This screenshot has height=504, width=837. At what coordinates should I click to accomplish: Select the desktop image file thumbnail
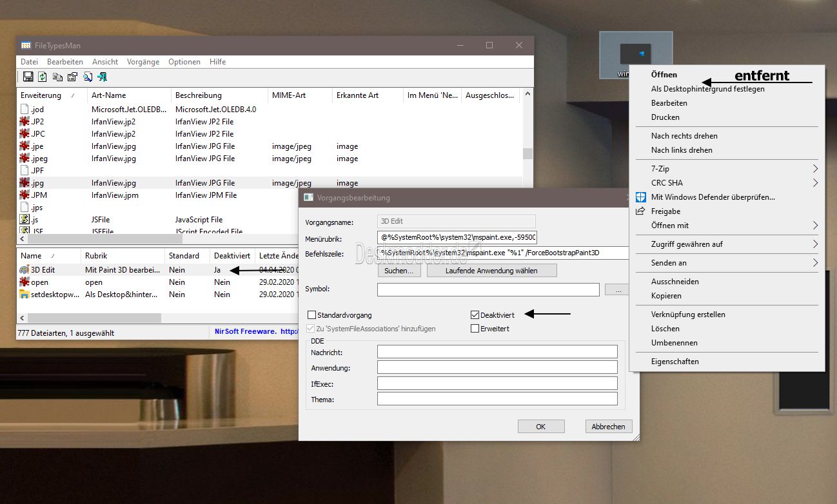coord(636,55)
